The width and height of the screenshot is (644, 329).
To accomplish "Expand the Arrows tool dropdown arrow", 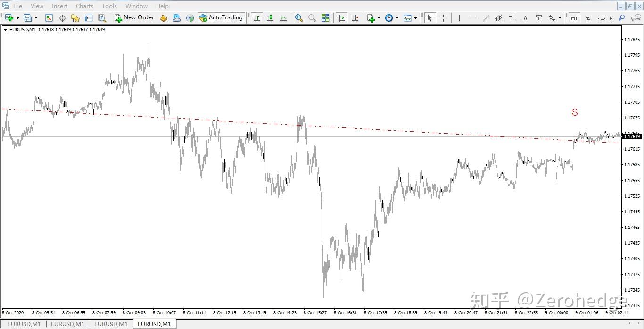I will click(560, 18).
